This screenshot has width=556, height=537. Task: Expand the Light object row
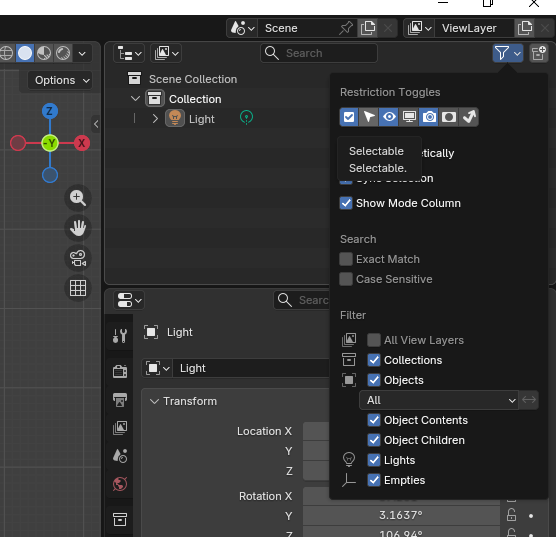[x=155, y=119]
